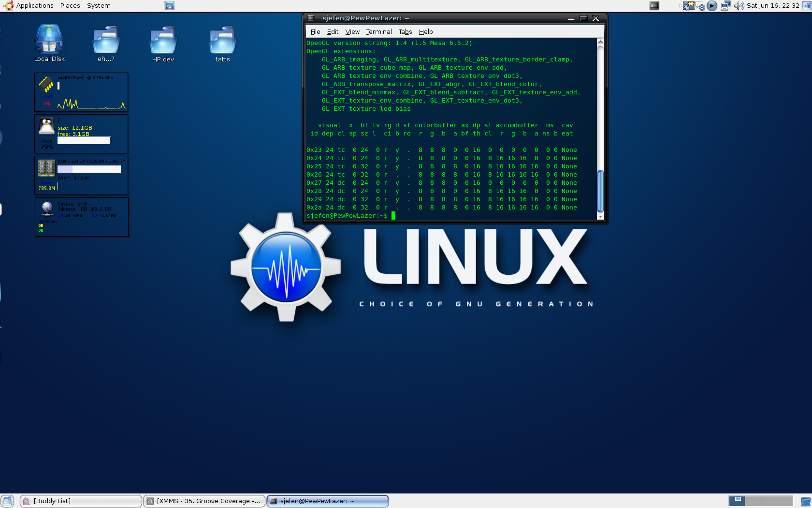
Task: Click the Ubuntu logo in top panel
Action: [x=8, y=6]
